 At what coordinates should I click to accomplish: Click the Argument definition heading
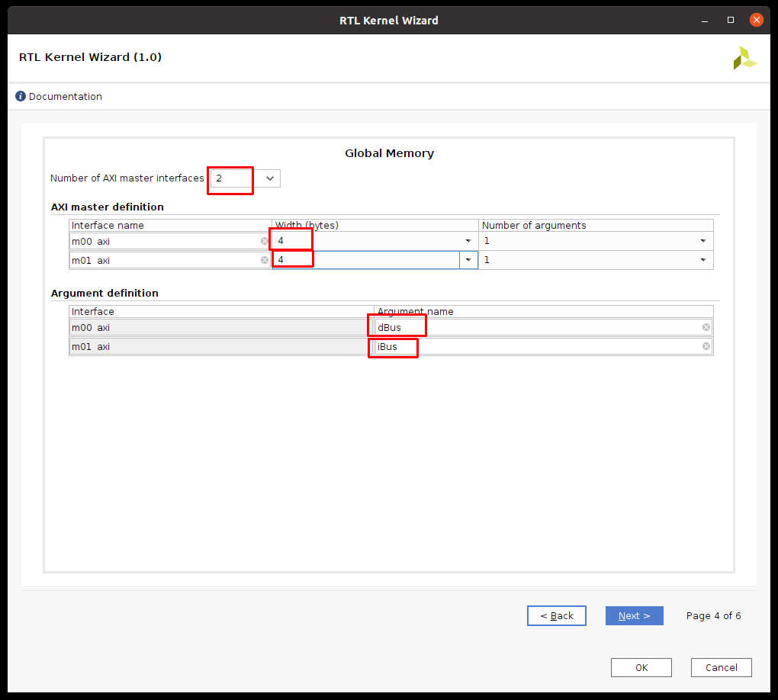click(104, 294)
